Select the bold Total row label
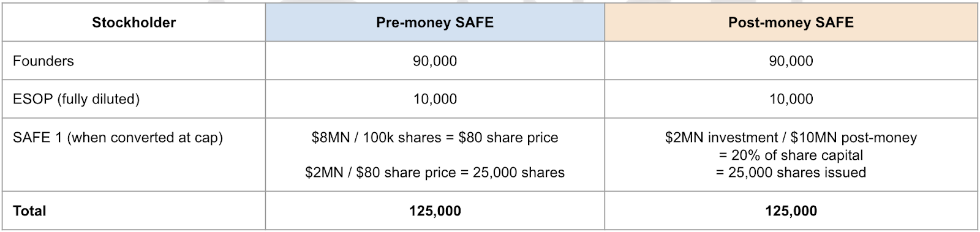 coord(29,211)
